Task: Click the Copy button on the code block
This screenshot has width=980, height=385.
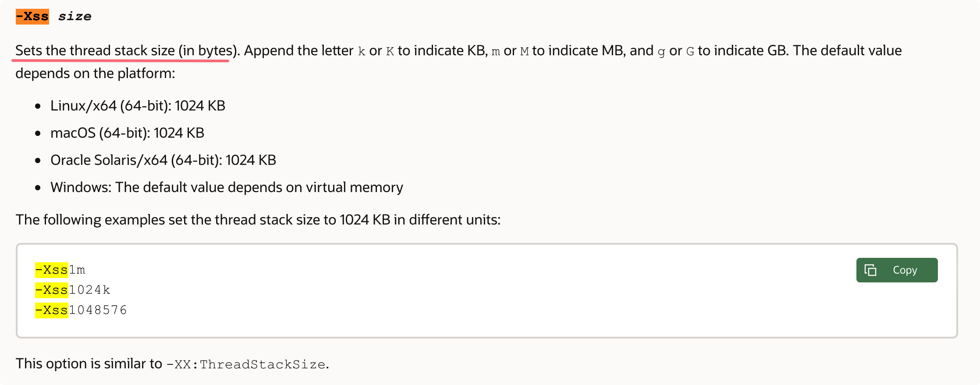Action: 896,270
